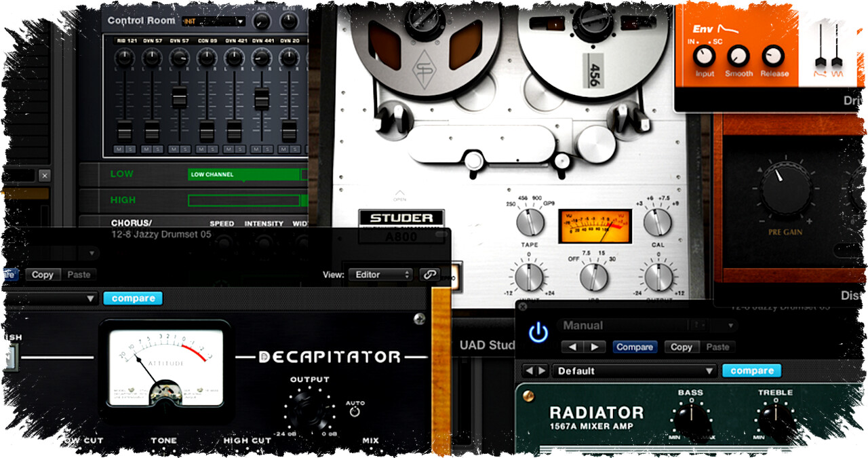
Task: Open the View Editor dropdown
Action: pos(380,275)
